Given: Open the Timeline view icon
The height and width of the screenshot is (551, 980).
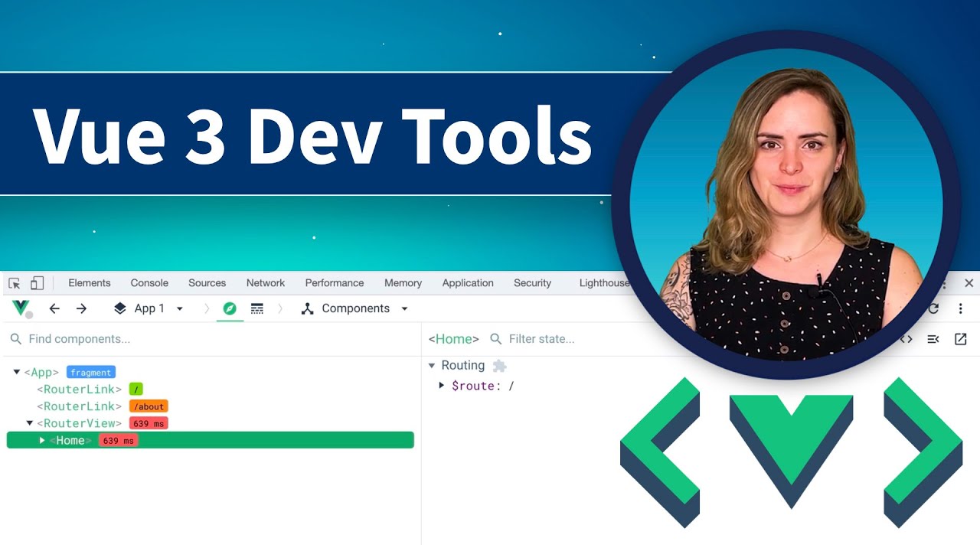Looking at the screenshot, I should tap(257, 308).
